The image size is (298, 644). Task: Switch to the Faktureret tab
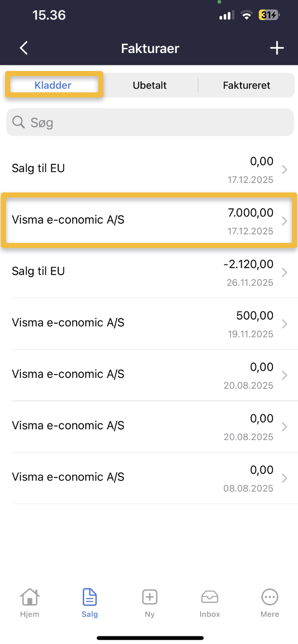point(246,85)
